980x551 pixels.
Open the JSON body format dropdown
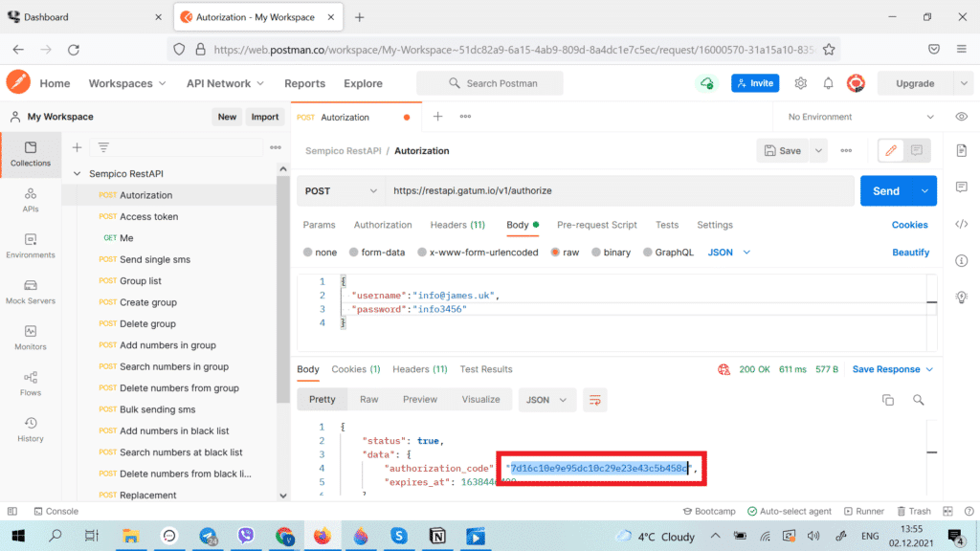click(x=728, y=253)
